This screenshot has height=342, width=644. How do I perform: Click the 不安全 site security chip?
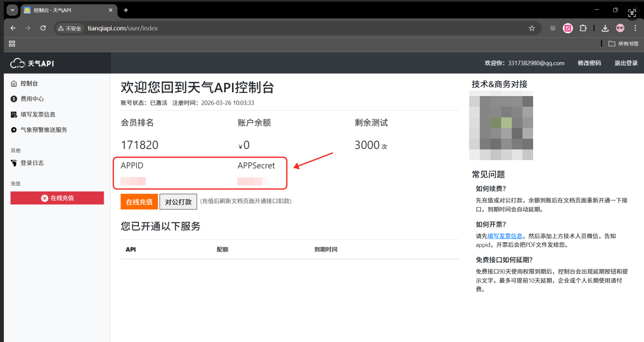(70, 28)
